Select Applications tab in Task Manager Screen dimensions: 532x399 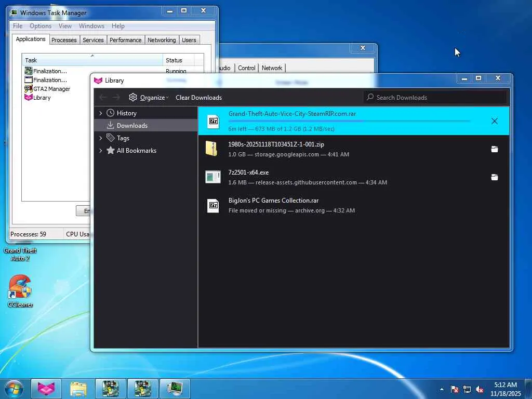31,39
